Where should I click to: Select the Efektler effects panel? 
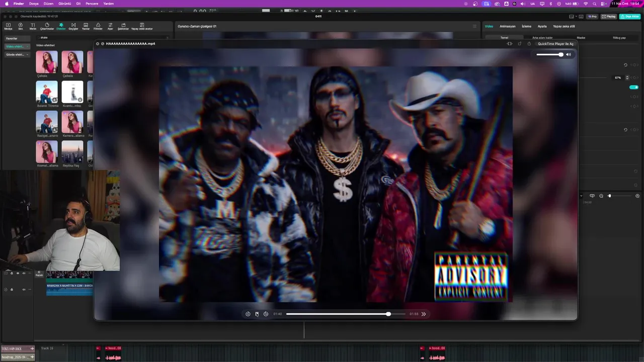coord(61,26)
